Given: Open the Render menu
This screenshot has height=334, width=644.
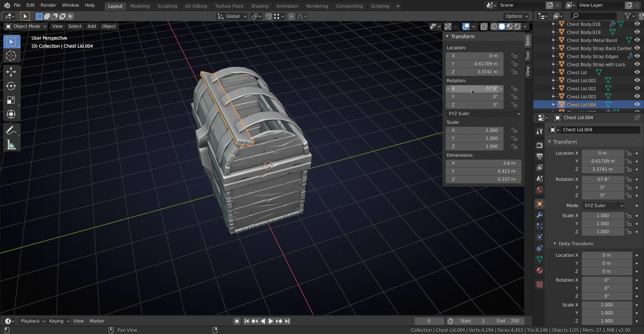Looking at the screenshot, I should pyautogui.click(x=48, y=5).
